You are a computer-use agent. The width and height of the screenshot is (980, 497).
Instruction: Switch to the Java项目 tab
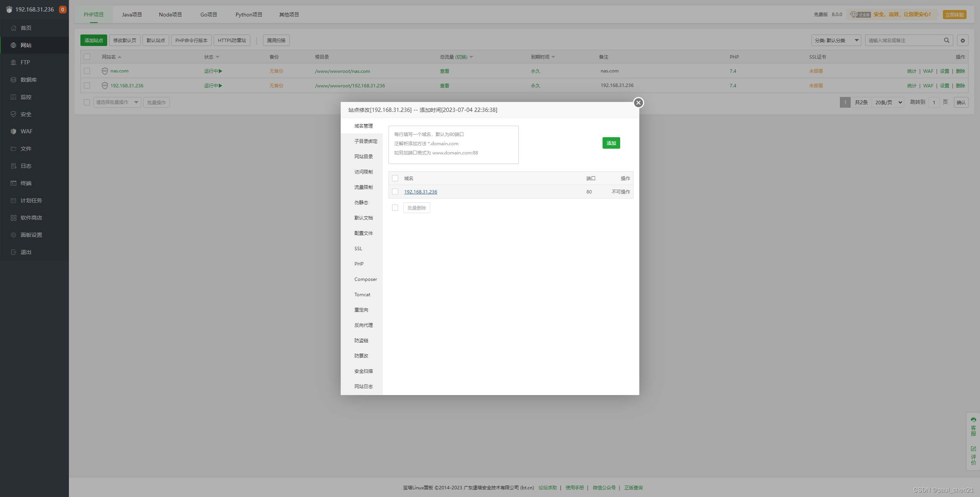[131, 14]
